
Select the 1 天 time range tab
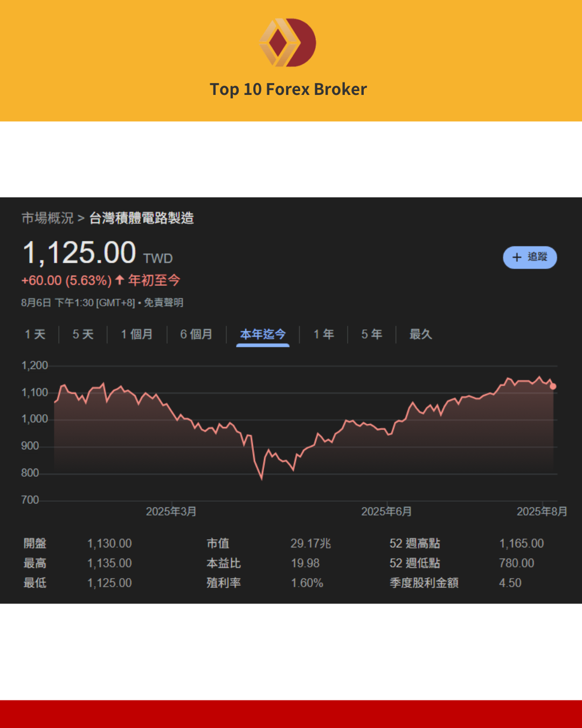35,334
